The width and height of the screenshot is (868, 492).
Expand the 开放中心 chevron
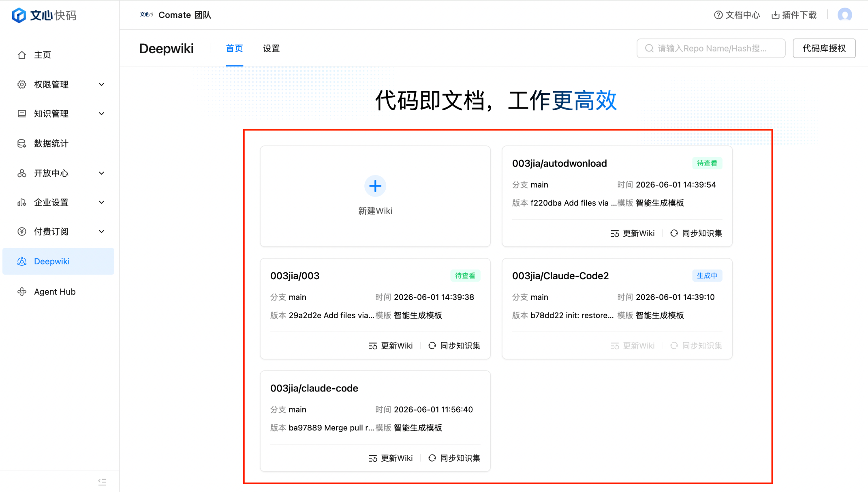(102, 173)
